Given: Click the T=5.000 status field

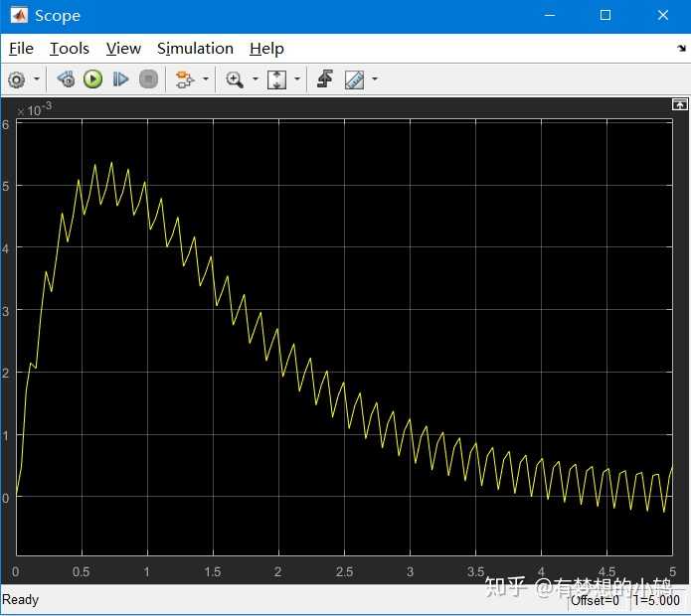Looking at the screenshot, I should click(x=656, y=600).
